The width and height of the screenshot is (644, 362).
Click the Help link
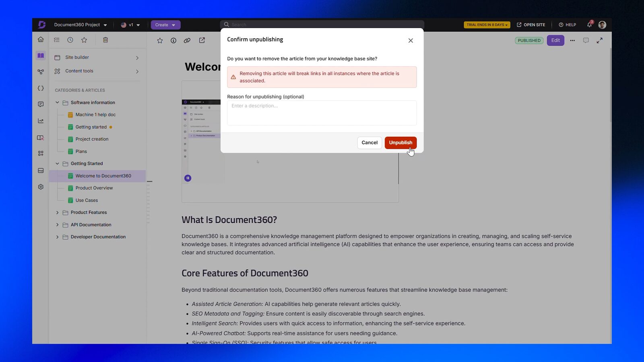(568, 25)
